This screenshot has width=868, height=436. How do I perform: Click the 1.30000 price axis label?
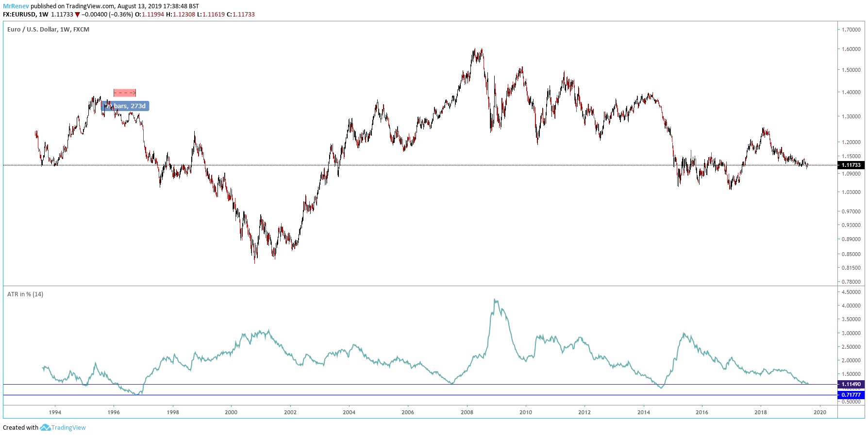(851, 116)
